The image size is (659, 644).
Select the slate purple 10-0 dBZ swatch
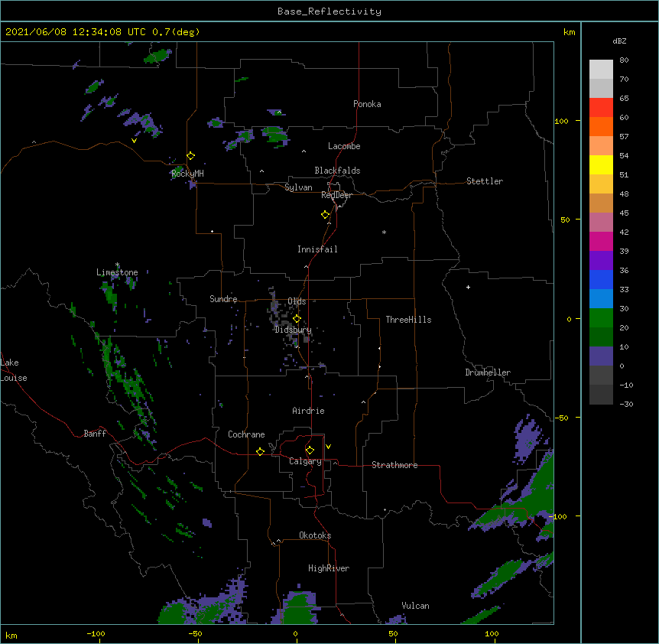click(x=601, y=356)
